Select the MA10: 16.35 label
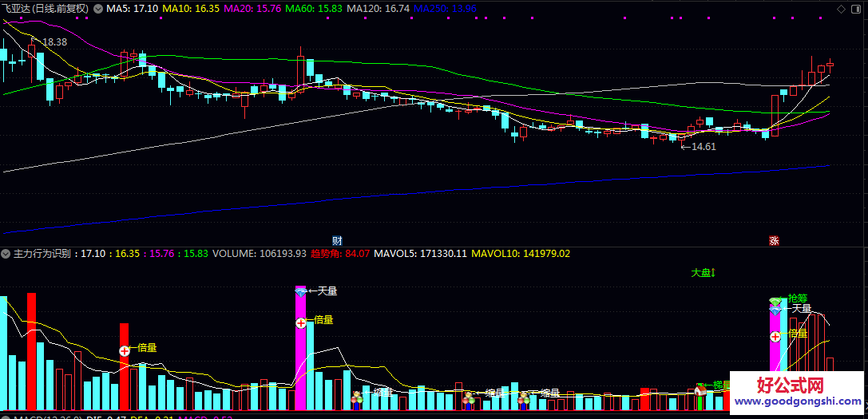This screenshot has height=419, width=868. (192, 8)
